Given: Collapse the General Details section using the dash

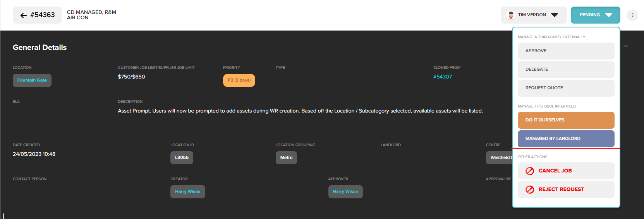Looking at the screenshot, I should click(x=626, y=46).
